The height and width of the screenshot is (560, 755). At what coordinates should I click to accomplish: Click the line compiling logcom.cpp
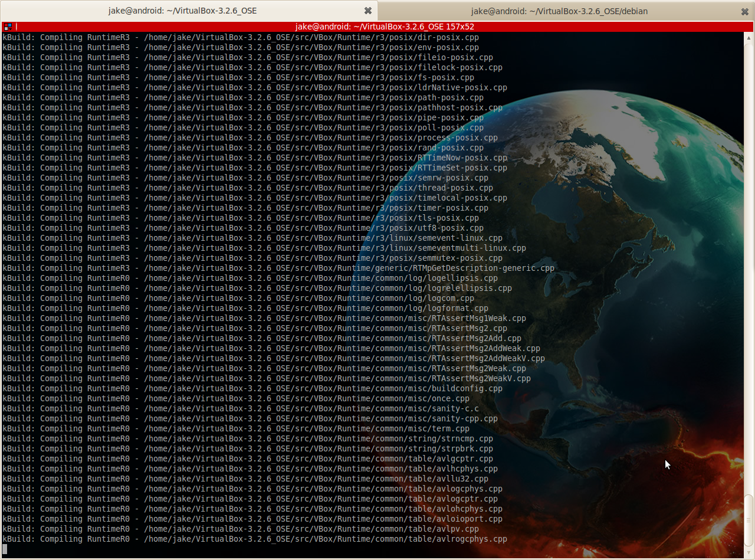238,298
